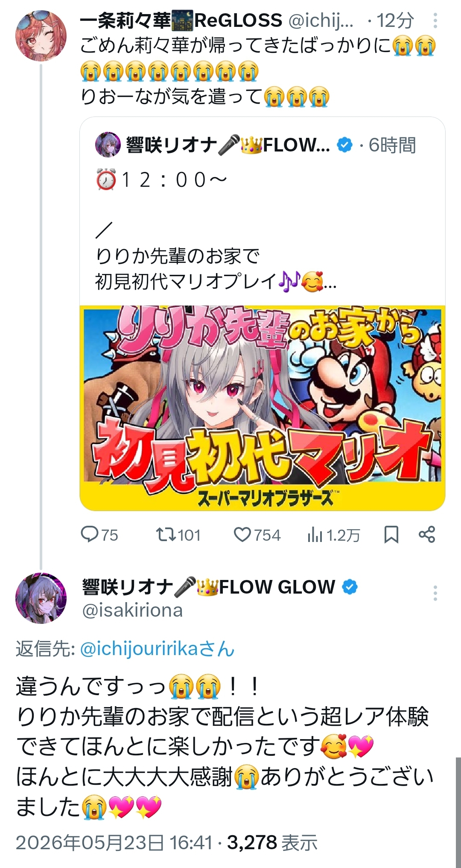
Task: Open quoted tweet text りりか先輩のお家で
Action: (178, 256)
